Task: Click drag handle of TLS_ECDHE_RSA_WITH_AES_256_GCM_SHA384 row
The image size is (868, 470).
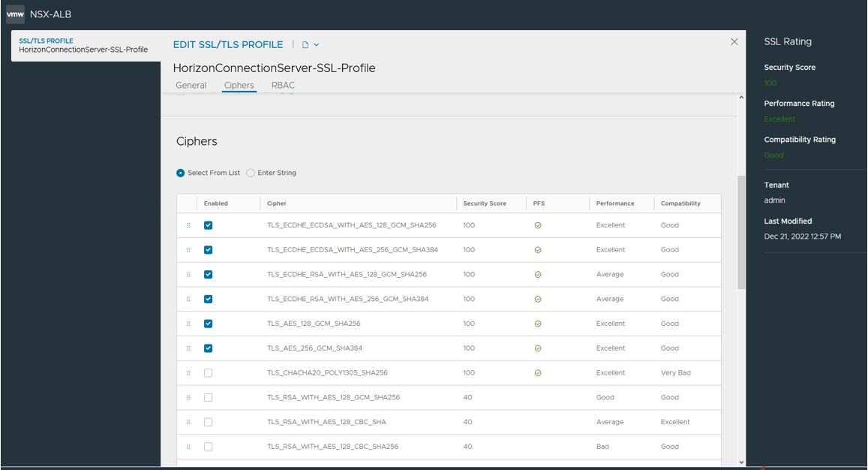Action: pos(188,300)
